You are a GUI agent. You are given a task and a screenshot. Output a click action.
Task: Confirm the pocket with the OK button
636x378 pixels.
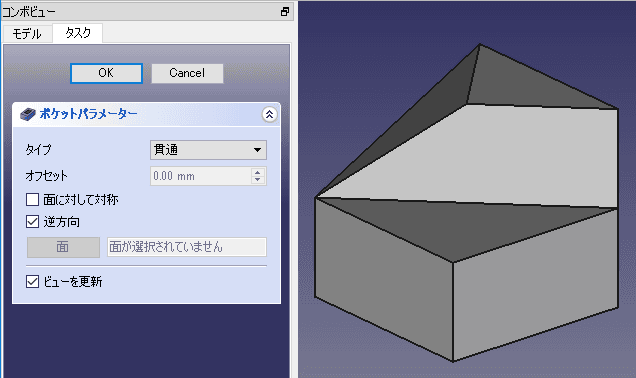click(x=106, y=73)
